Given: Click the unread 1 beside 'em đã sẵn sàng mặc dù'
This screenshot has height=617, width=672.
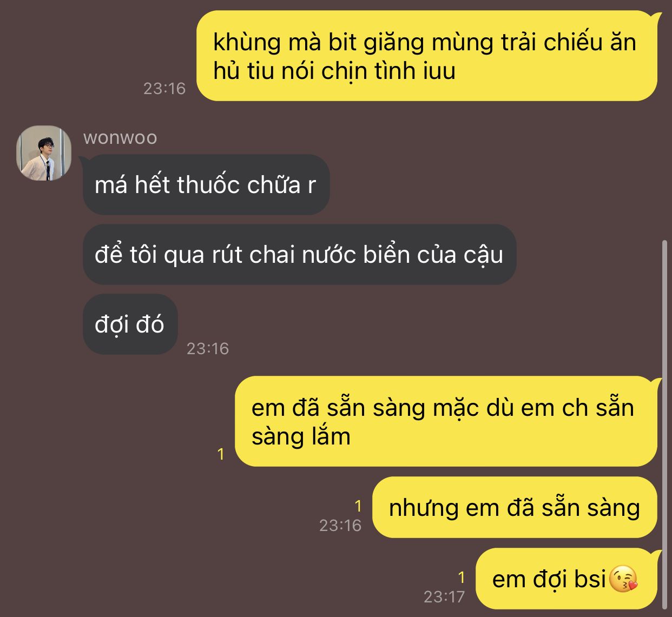Looking at the screenshot, I should (x=220, y=454).
